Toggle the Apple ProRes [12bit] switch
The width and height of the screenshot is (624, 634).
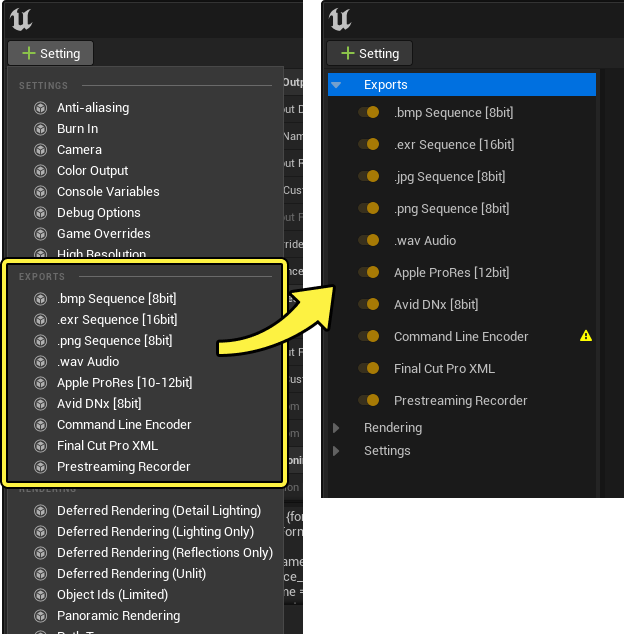[368, 272]
